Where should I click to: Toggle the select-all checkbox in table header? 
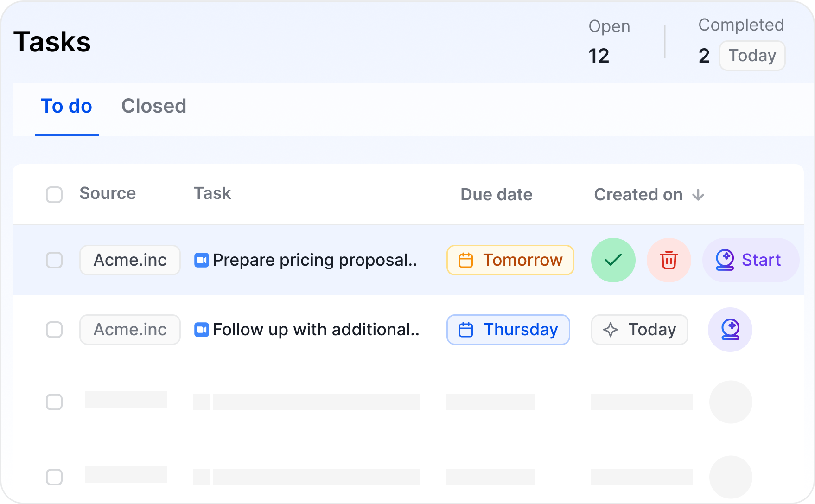(x=54, y=195)
